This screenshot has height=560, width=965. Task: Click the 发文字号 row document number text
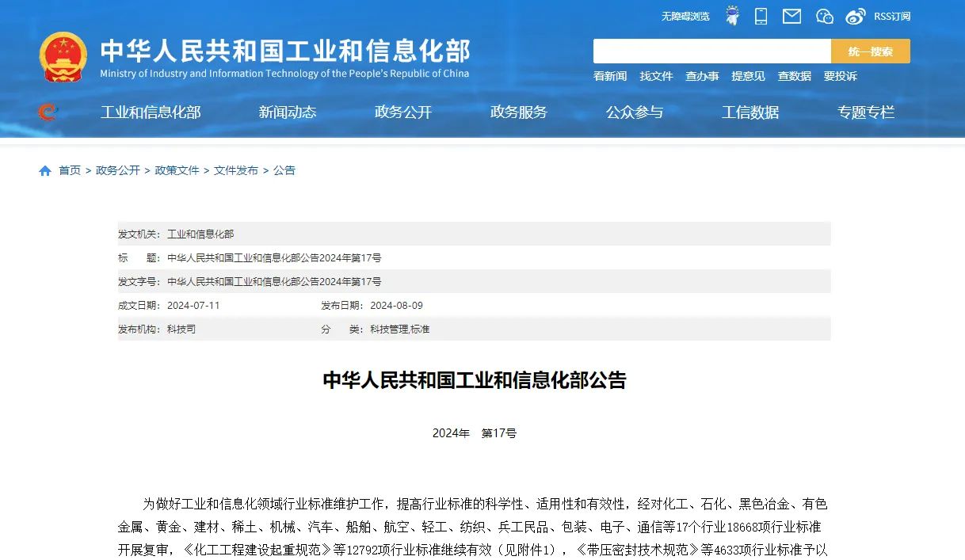tap(274, 282)
